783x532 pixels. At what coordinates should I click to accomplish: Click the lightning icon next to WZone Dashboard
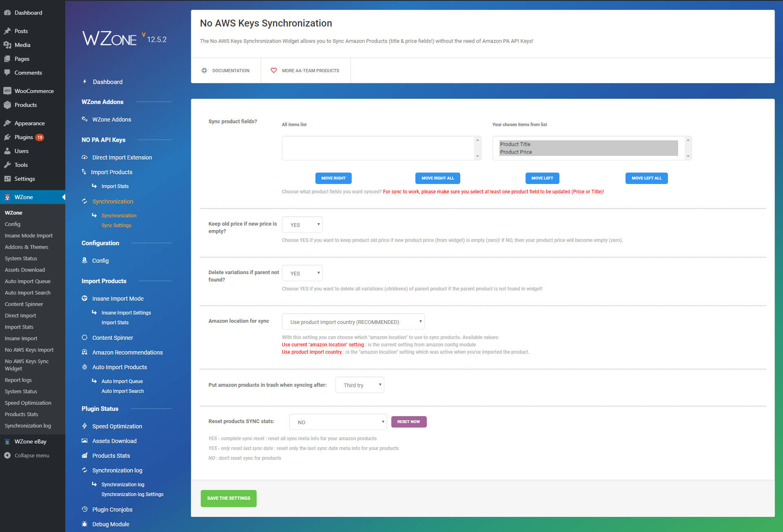84,82
